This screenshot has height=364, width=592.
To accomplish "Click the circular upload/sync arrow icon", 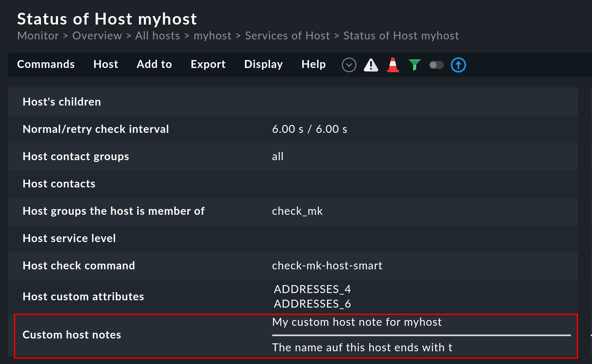I will coord(458,65).
